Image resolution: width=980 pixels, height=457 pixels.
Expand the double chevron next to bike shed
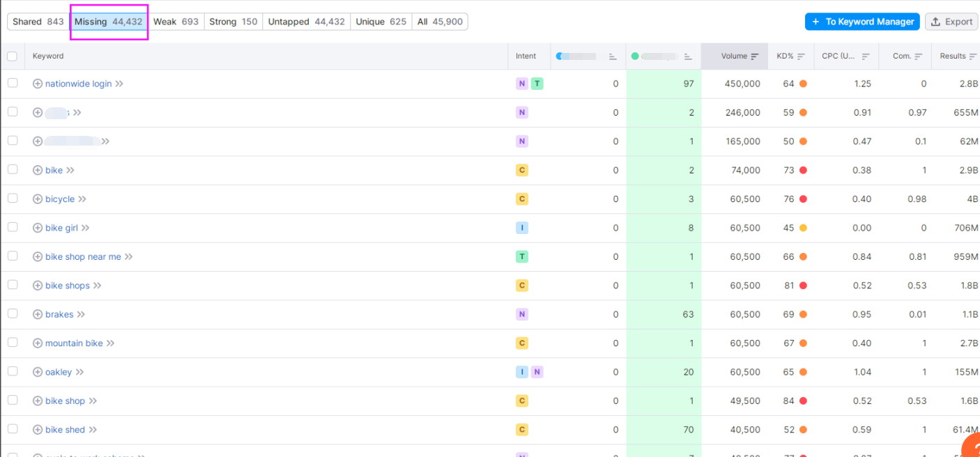click(x=93, y=430)
